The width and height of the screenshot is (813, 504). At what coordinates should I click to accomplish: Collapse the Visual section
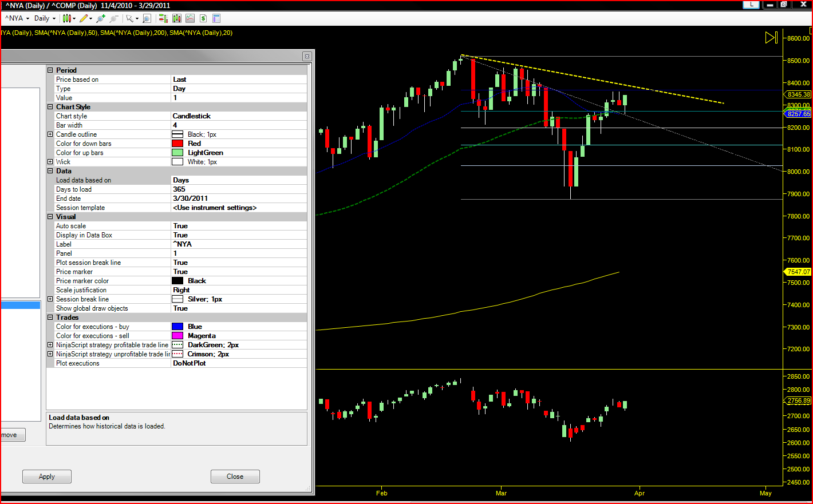click(x=50, y=217)
